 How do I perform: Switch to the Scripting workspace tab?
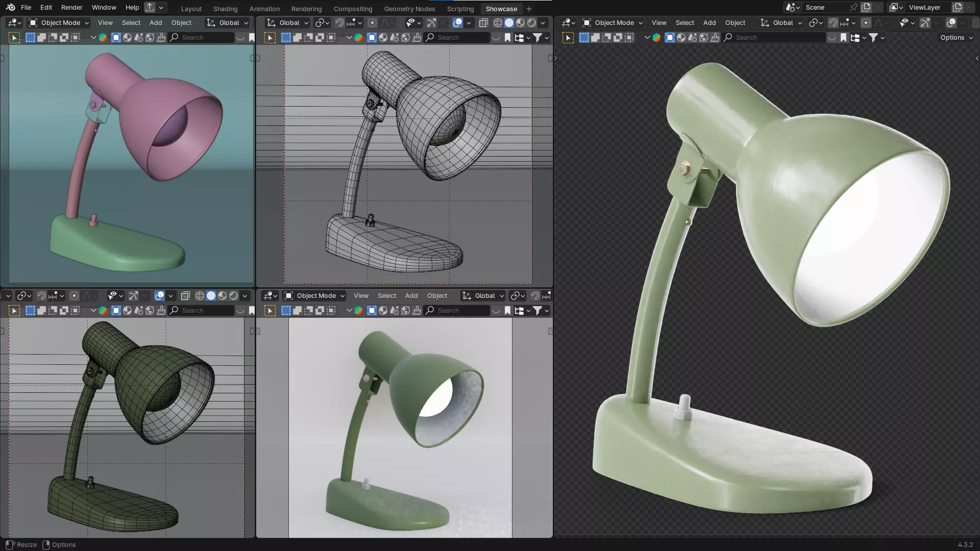click(x=460, y=9)
